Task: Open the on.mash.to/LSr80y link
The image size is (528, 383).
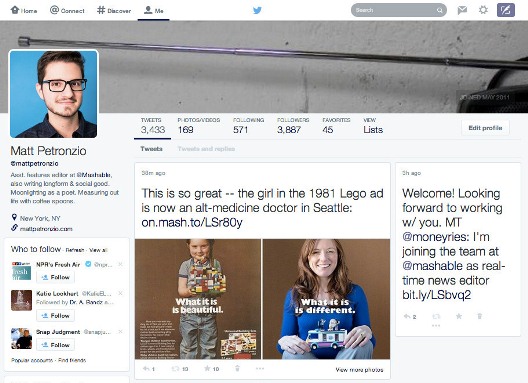Action: tap(192, 222)
